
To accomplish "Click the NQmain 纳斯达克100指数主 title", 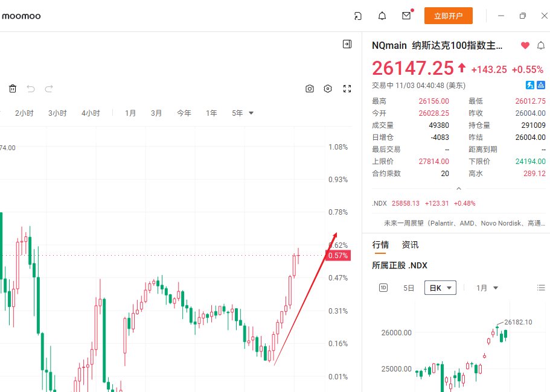I will pyautogui.click(x=437, y=45).
